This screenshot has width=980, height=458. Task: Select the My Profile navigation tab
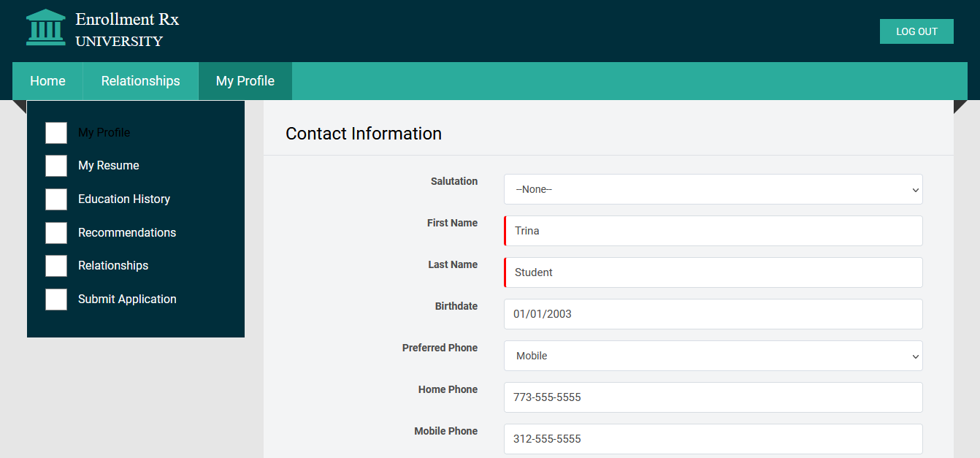(245, 81)
